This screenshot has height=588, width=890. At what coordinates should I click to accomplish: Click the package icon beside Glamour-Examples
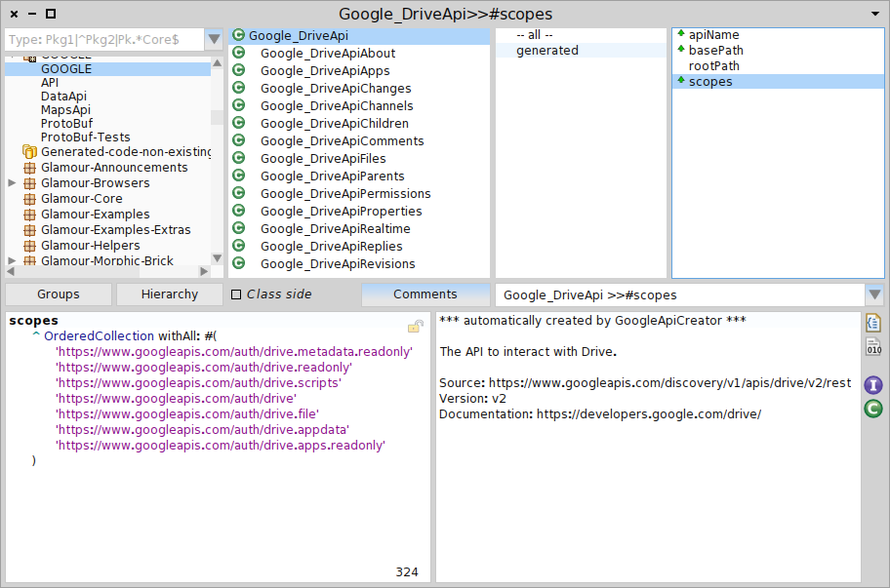(x=29, y=215)
